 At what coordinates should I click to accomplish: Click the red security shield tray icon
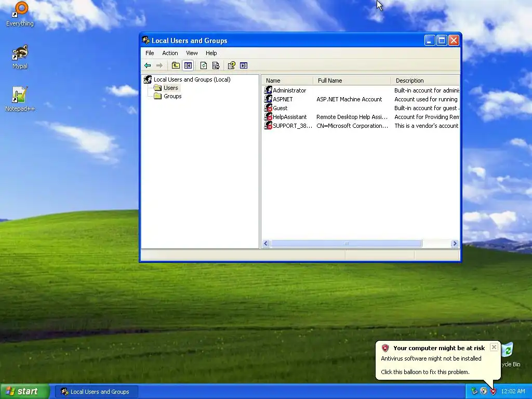[x=493, y=391]
